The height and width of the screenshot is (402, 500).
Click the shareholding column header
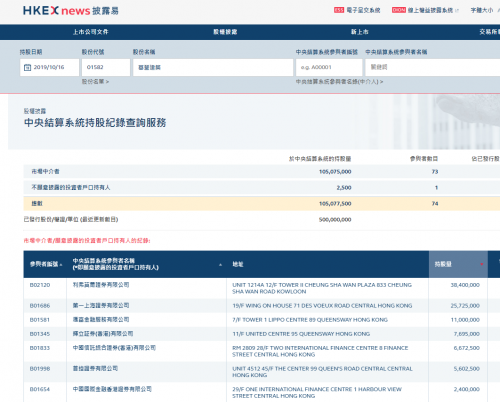pos(458,264)
